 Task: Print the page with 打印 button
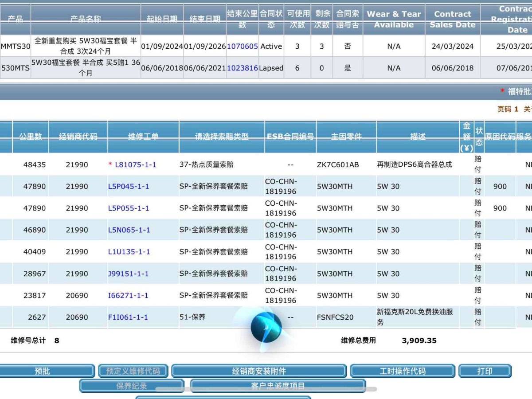pyautogui.click(x=485, y=371)
